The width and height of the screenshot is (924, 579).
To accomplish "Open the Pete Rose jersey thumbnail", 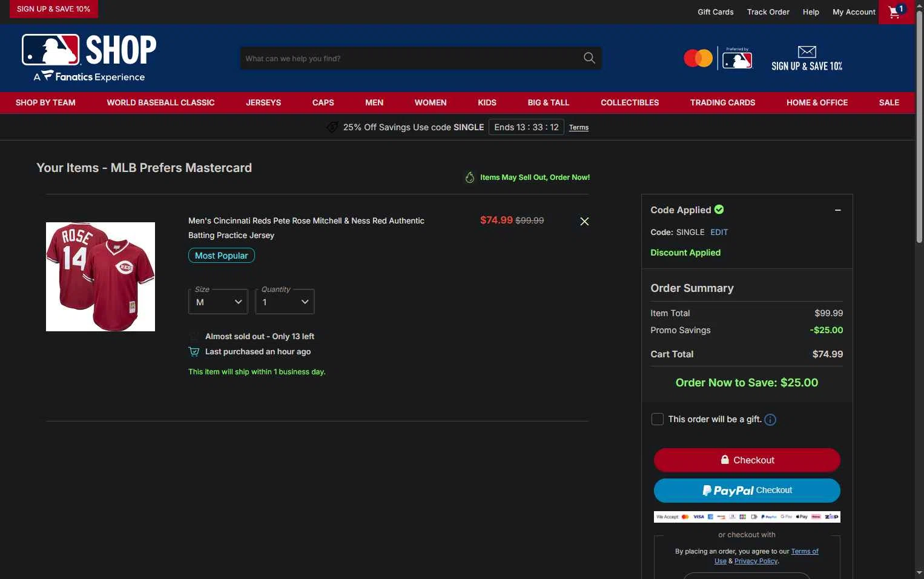I will [x=101, y=277].
